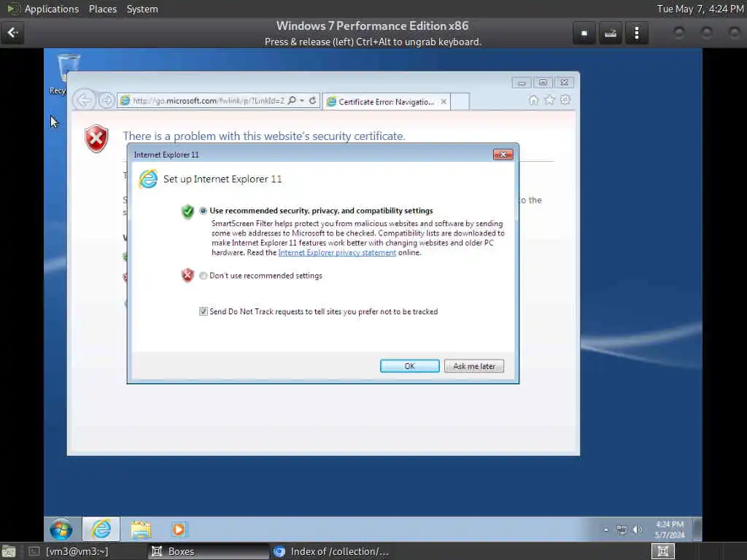Switch to Boxes taskbar window item
The width and height of the screenshot is (747, 560).
pyautogui.click(x=208, y=551)
